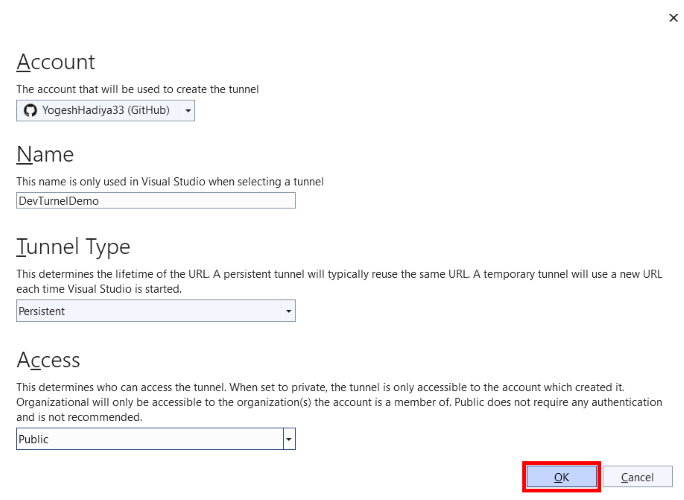
Task: Open the Persistent tunnel type combo box
Action: 156,311
